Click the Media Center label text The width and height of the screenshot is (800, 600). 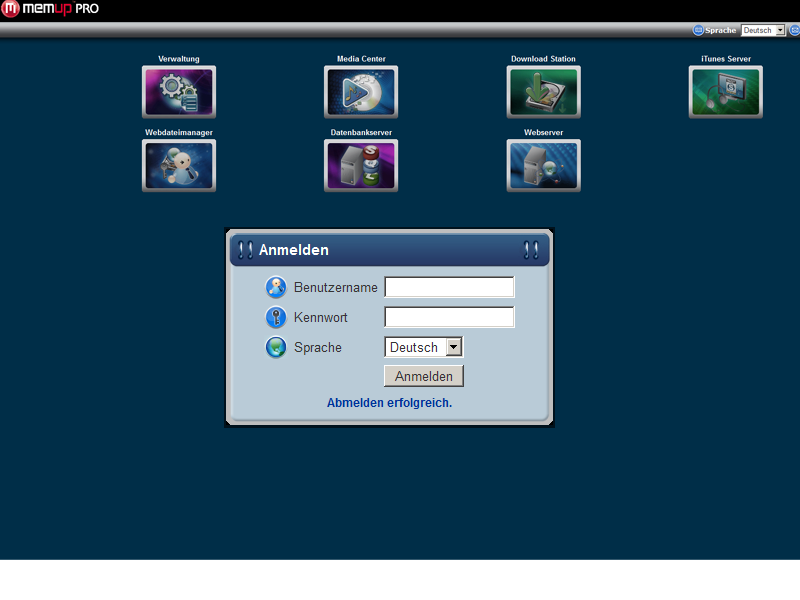pyautogui.click(x=361, y=59)
